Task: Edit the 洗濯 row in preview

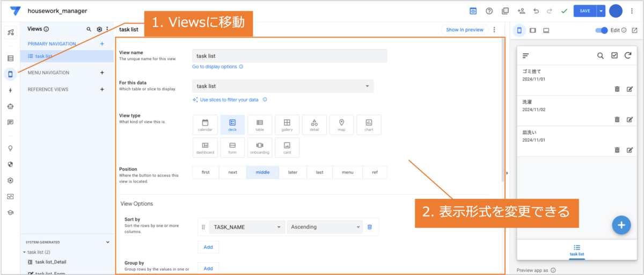Action: tap(630, 119)
